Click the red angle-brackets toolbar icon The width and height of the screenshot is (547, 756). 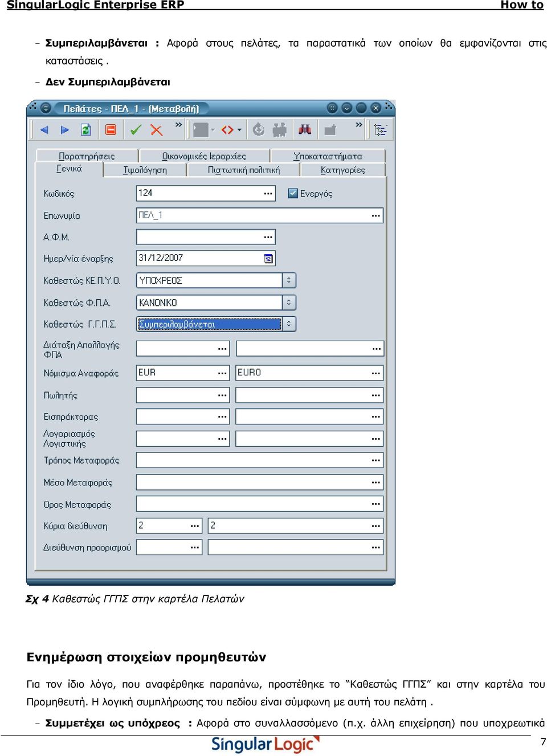coord(227,130)
